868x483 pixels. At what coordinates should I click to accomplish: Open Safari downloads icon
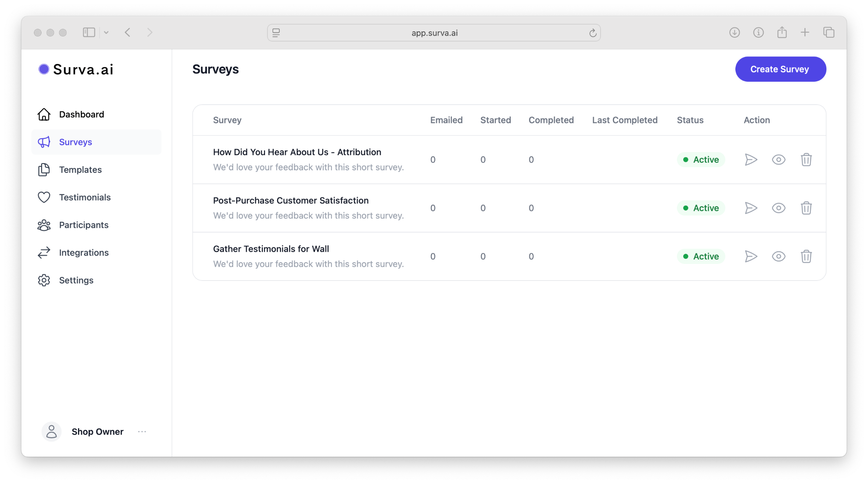tap(734, 33)
